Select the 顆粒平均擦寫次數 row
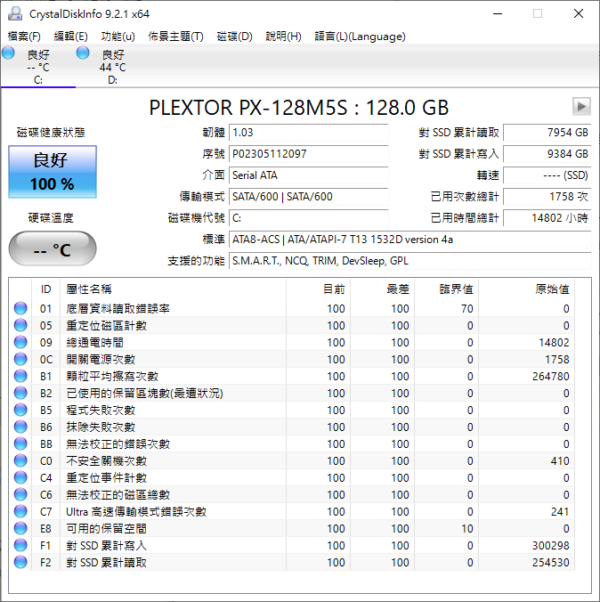The width and height of the screenshot is (600, 602). click(292, 376)
